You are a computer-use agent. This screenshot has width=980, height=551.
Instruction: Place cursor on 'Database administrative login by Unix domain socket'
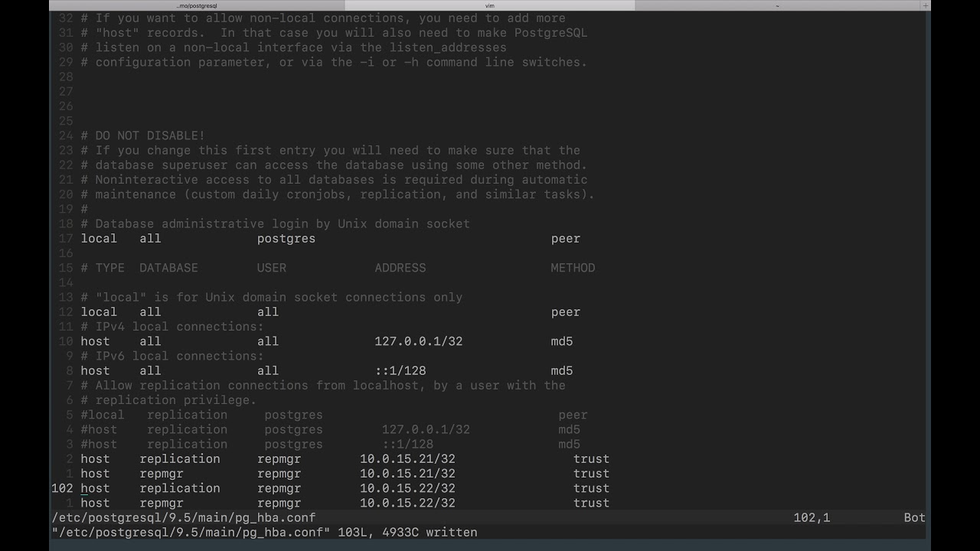pos(283,223)
